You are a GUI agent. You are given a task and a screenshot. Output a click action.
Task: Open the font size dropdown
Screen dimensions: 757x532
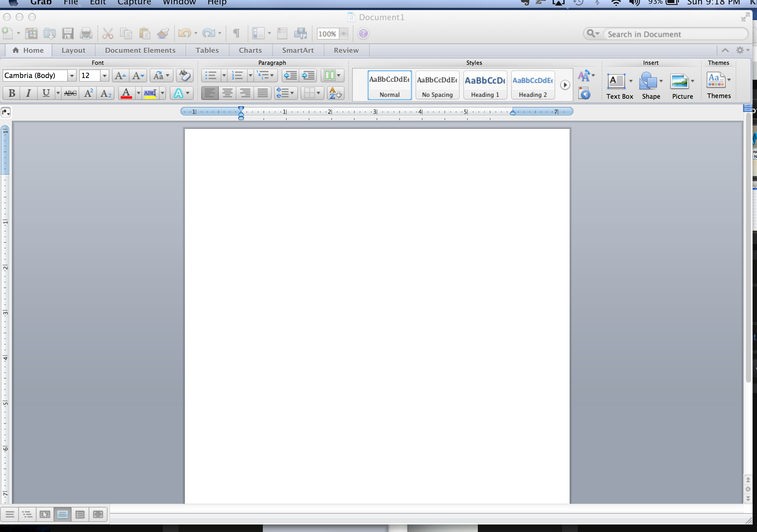point(104,75)
